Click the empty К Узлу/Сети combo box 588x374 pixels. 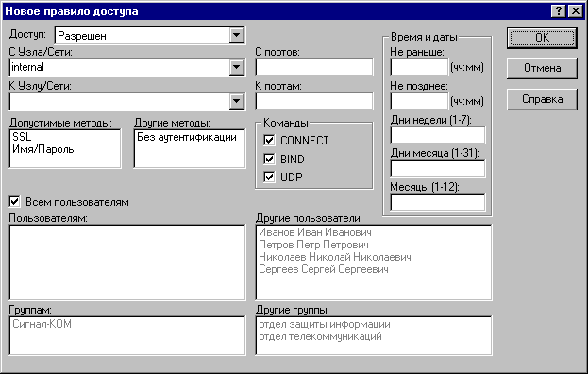(127, 101)
